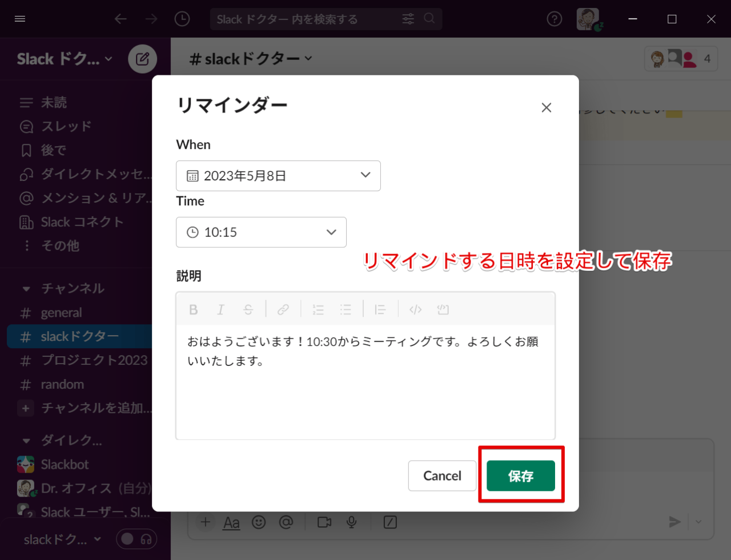View the channel members avatars
Screen dimensions: 731x560
[x=681, y=58]
